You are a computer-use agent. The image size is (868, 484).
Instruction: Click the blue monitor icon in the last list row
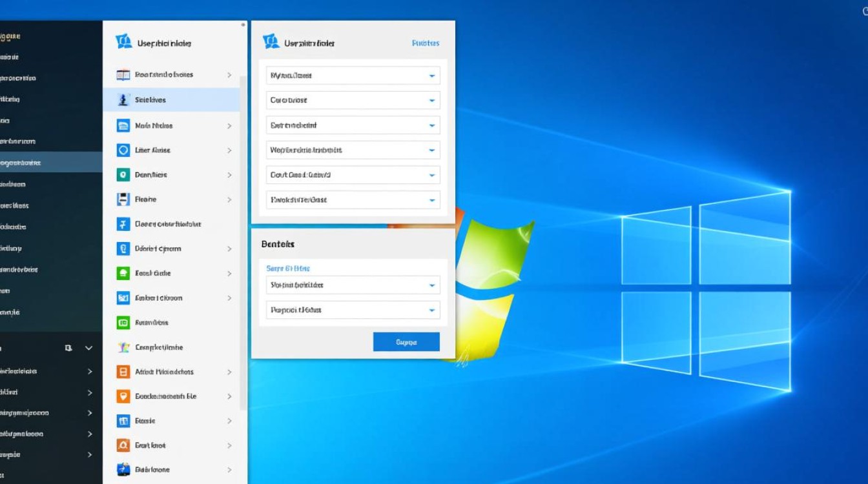(x=123, y=470)
